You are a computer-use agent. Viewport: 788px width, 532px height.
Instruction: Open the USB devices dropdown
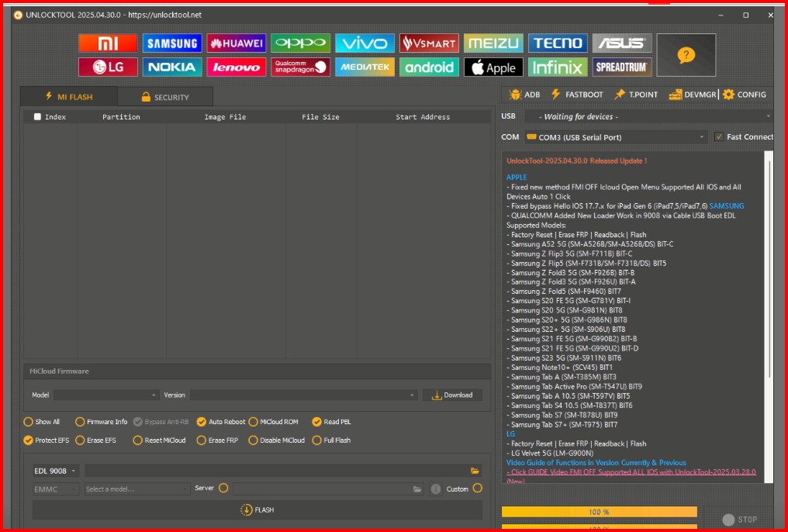coord(649,116)
